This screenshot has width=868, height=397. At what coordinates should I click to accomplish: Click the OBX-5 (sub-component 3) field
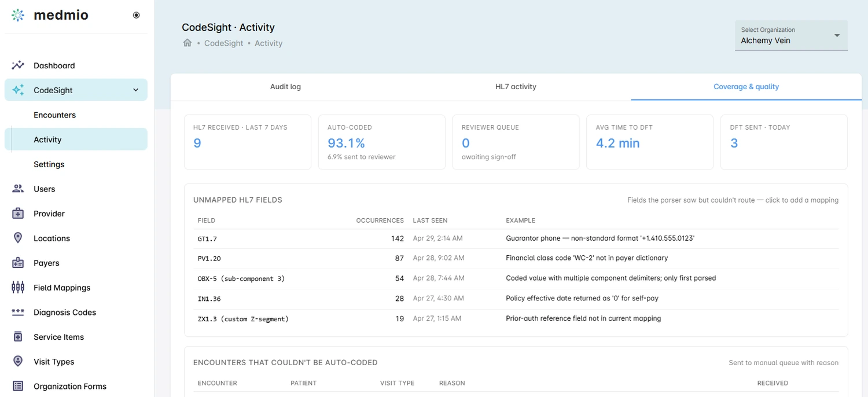click(x=241, y=278)
